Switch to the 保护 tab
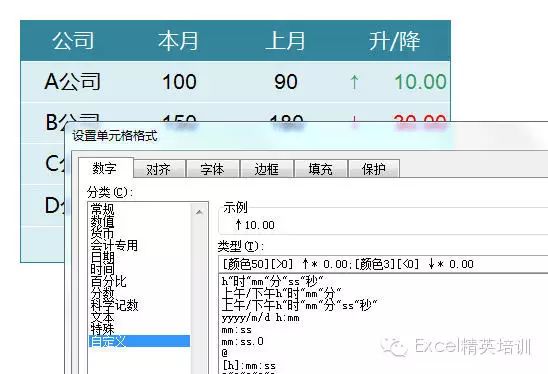The width and height of the screenshot is (548, 374). tap(374, 169)
